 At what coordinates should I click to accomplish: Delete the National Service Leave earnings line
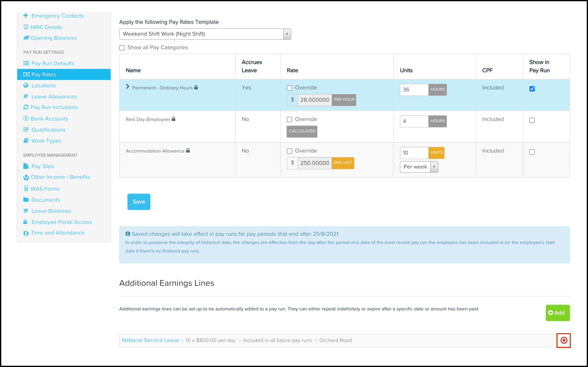pos(564,340)
